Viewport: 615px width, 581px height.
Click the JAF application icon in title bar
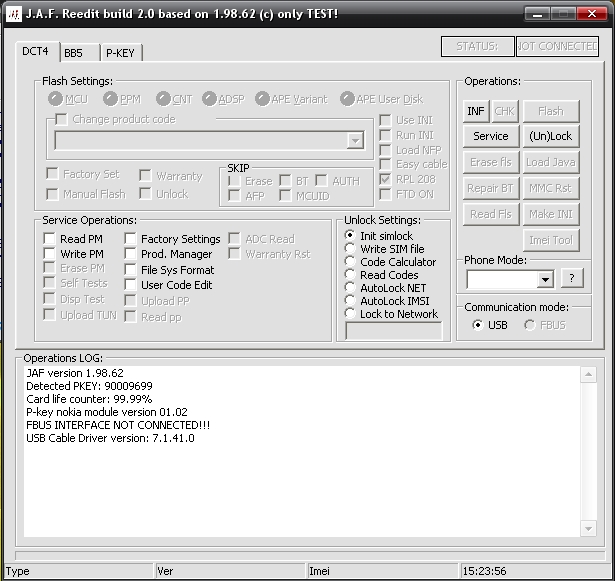click(x=14, y=14)
